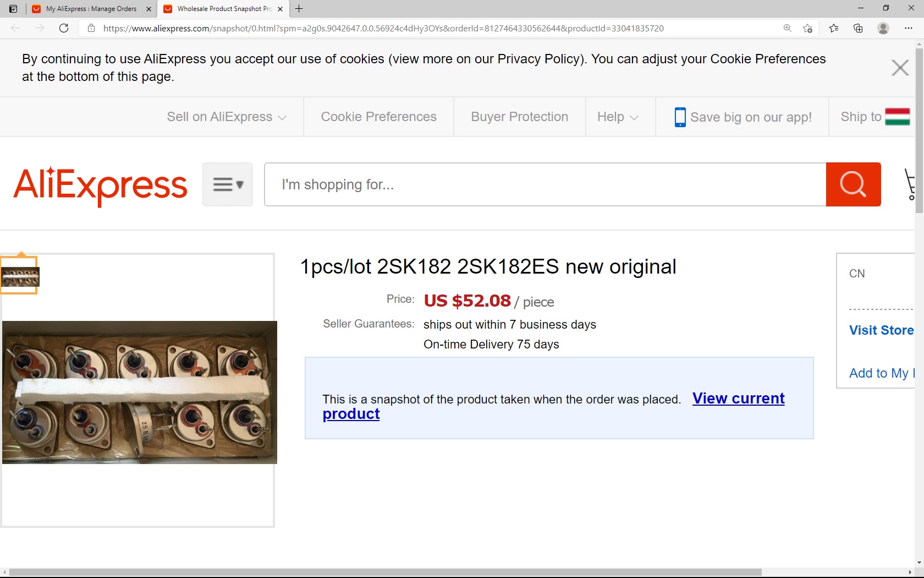Close the My AliExpress Manage Orders tab
The width and height of the screenshot is (924, 578).
pyautogui.click(x=148, y=9)
